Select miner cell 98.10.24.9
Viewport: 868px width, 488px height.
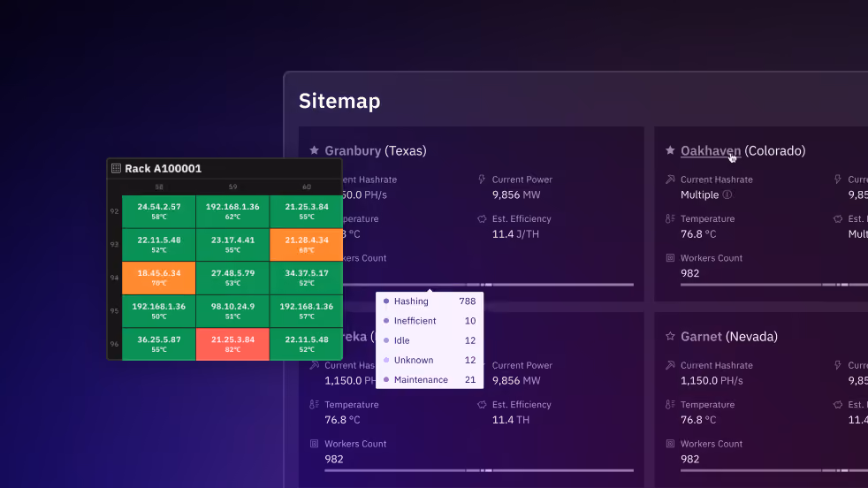[232, 311]
